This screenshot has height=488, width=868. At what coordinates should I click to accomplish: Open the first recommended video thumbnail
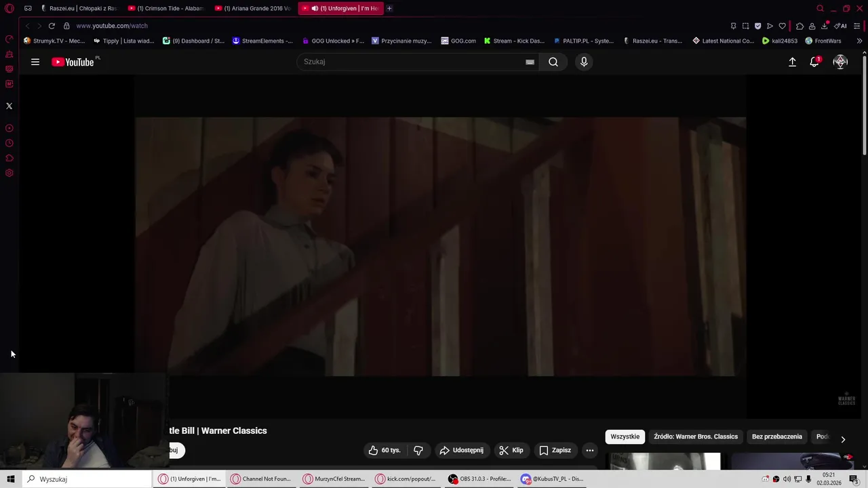[x=663, y=461]
